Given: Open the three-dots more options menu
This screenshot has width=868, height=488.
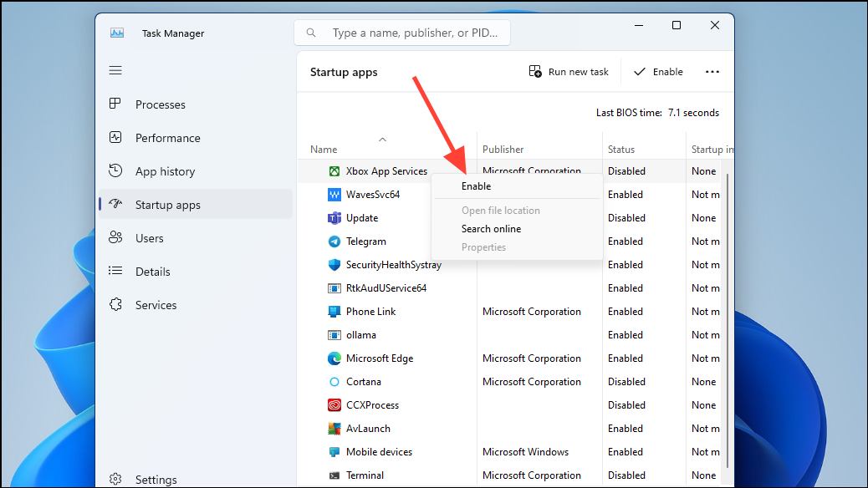Looking at the screenshot, I should coord(712,71).
